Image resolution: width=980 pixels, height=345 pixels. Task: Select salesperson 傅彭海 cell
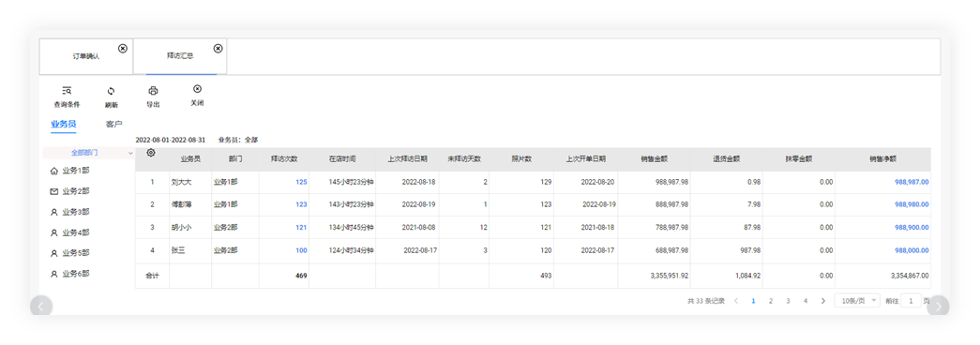click(190, 204)
